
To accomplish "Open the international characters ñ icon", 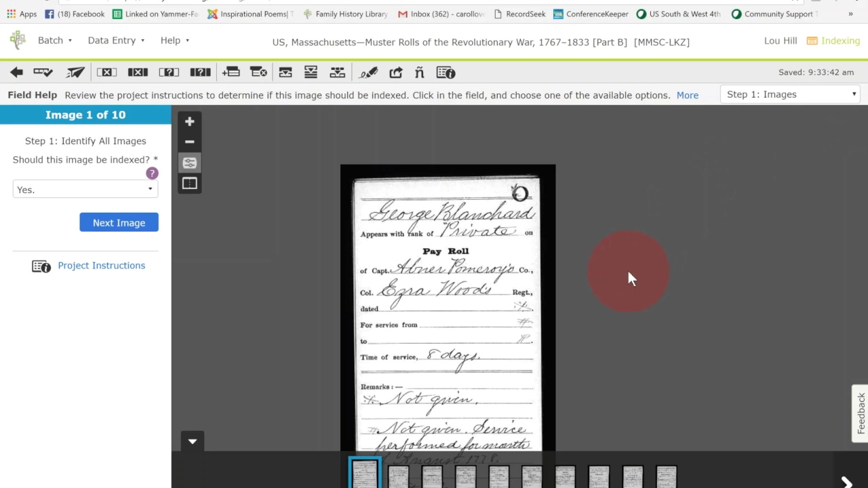I will click(x=419, y=73).
